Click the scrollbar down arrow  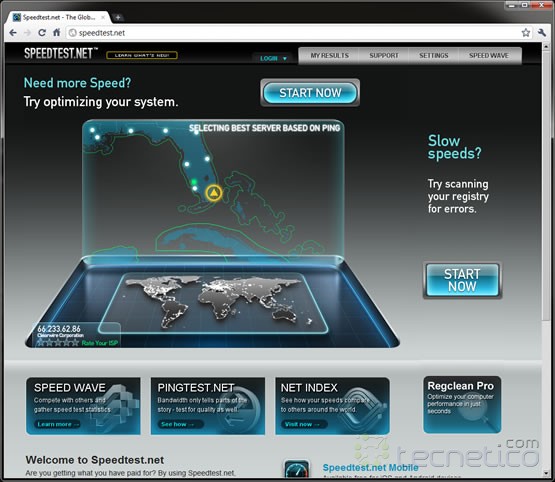547,473
